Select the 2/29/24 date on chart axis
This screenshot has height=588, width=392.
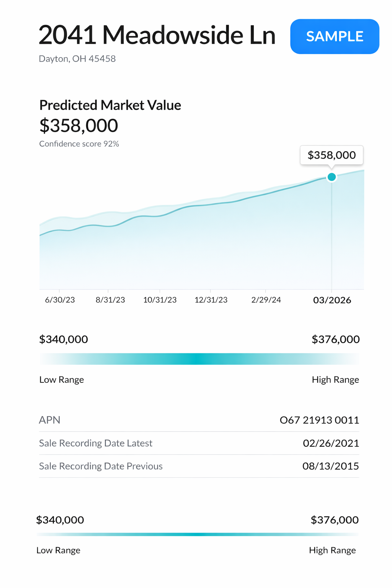tap(266, 300)
